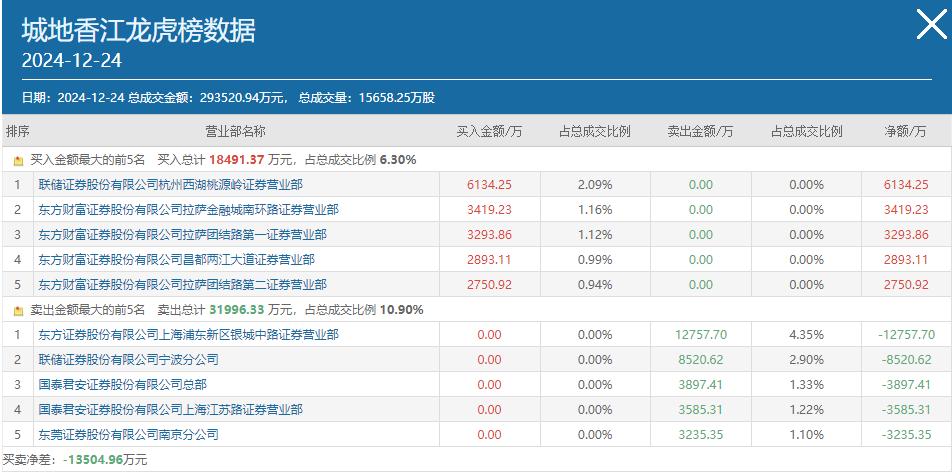Open 东莞证券南京分公司 link
Image resolution: width=952 pixels, height=474 pixels.
click(x=128, y=435)
